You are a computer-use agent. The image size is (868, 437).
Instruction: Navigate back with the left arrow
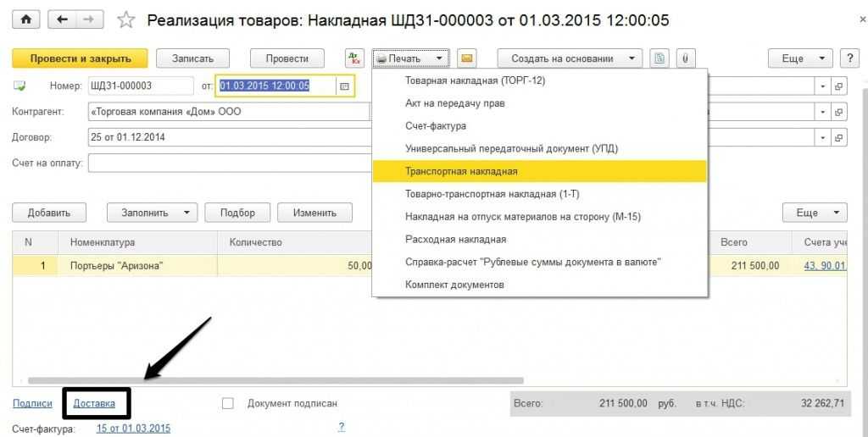click(x=61, y=20)
